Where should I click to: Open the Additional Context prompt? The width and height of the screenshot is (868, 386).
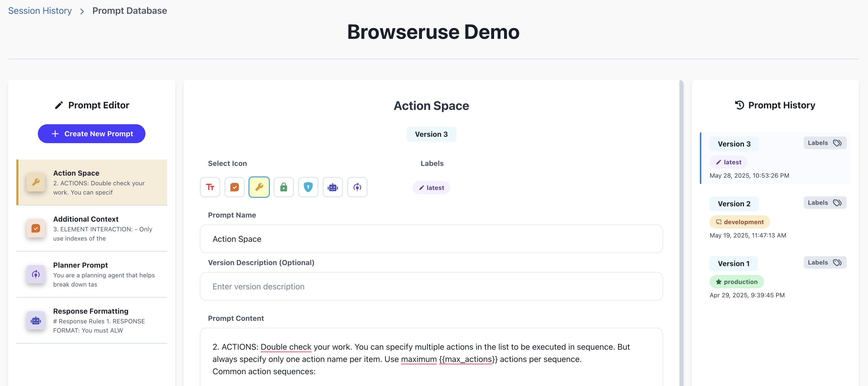[92, 228]
